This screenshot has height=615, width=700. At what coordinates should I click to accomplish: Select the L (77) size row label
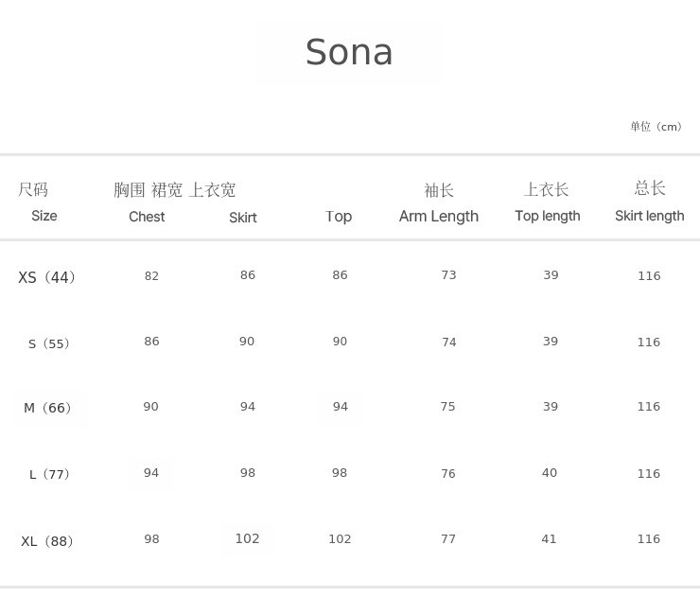49,474
